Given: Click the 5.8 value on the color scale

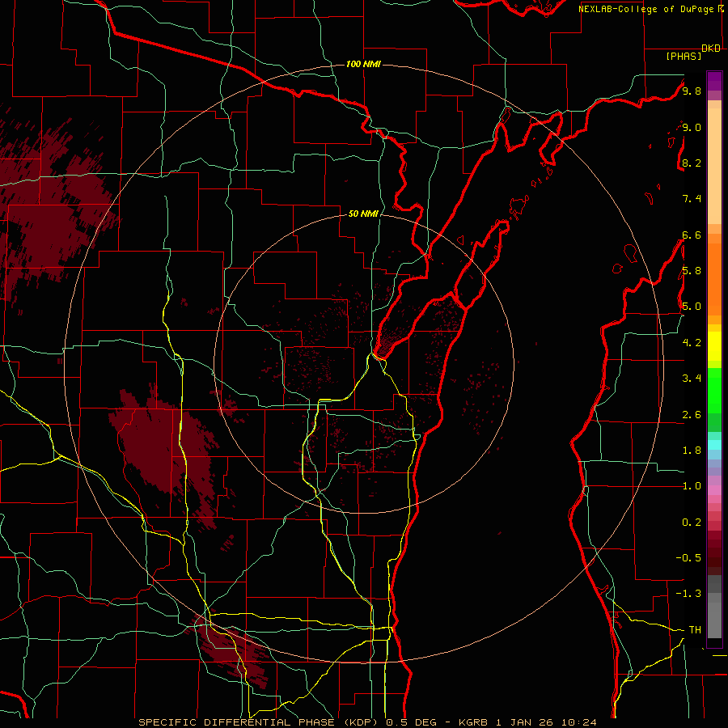Looking at the screenshot, I should tap(692, 271).
